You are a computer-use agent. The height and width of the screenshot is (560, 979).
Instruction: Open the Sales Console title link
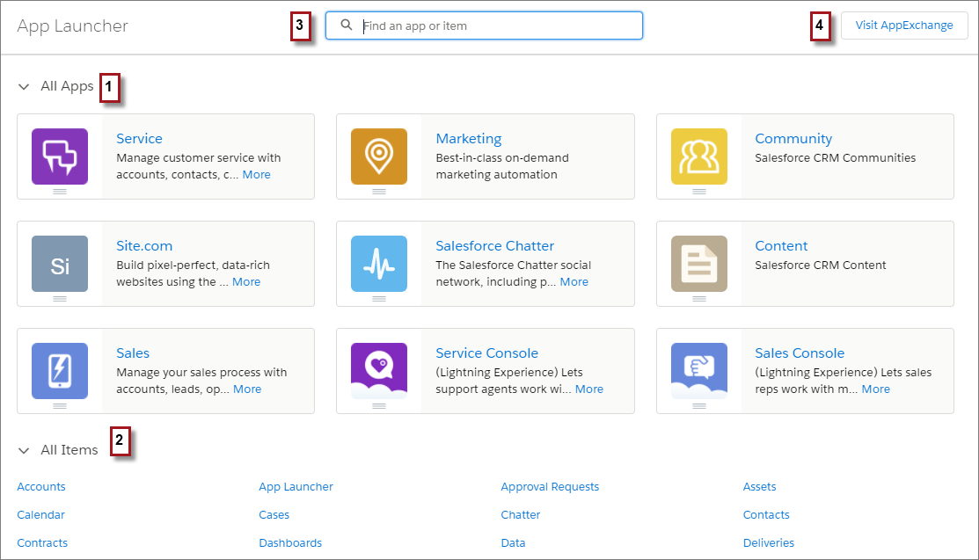click(x=800, y=353)
